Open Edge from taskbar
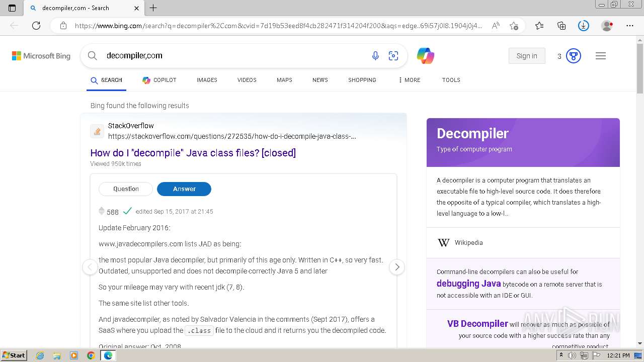 [x=108, y=355]
